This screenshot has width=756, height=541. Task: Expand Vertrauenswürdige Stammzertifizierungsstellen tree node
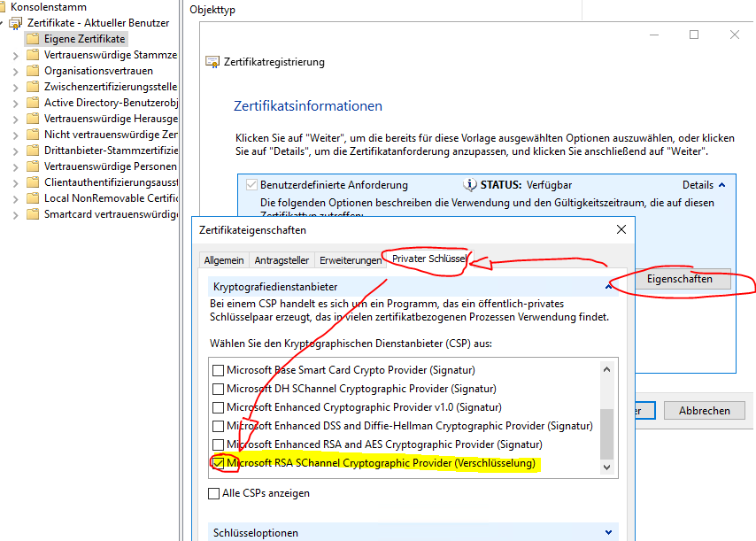[15, 56]
